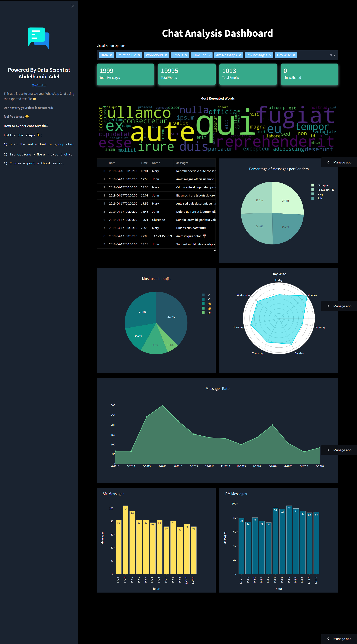This screenshot has height=644, width=357.
Task: Remove the Emojis option tag
Action: (x=186, y=55)
